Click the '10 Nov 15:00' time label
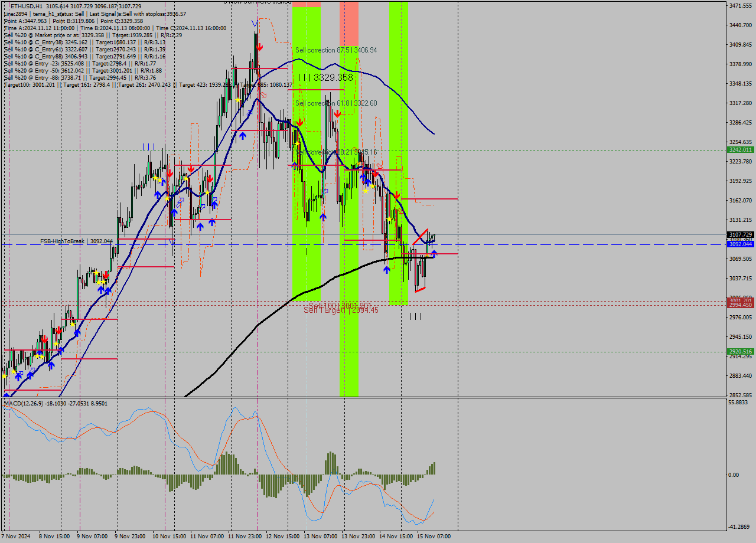756x543 pixels. (x=169, y=537)
